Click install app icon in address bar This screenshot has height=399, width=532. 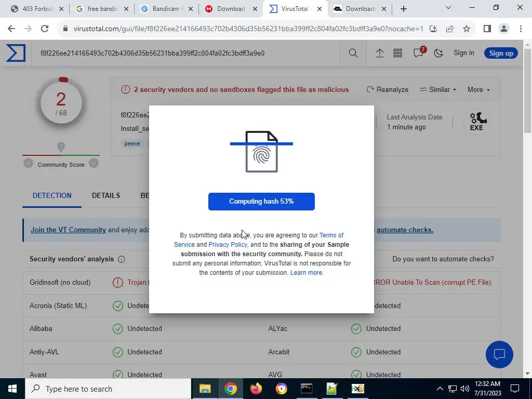point(433,29)
